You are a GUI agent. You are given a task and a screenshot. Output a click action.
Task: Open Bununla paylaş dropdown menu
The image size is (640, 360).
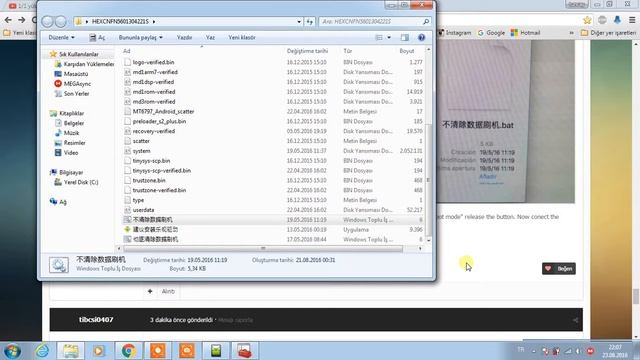141,38
